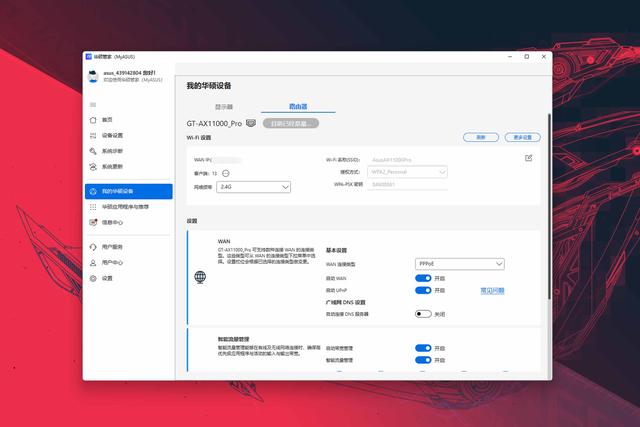This screenshot has width=640, height=427.
Task: Open client list ellipsis icon next to 13
Action: [226, 173]
